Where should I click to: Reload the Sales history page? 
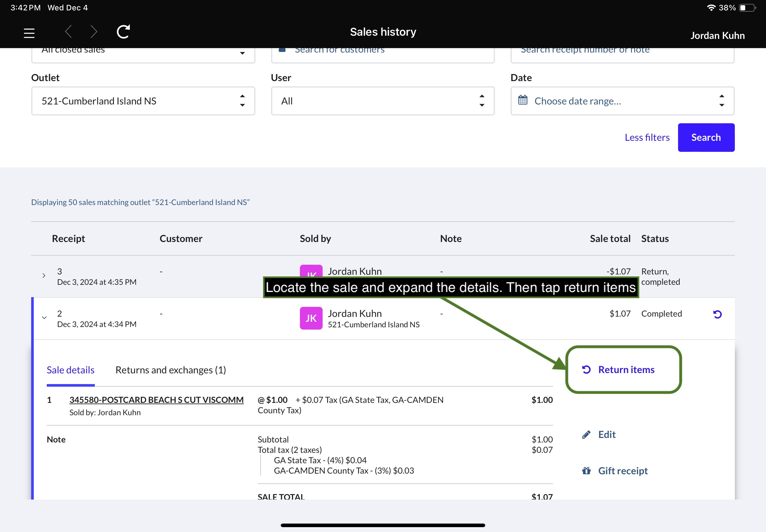[123, 32]
